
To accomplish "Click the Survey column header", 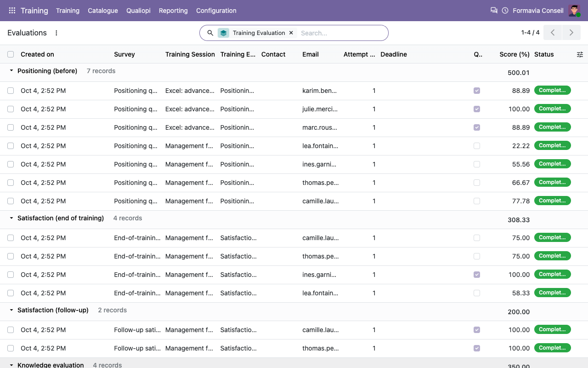I will pos(124,54).
